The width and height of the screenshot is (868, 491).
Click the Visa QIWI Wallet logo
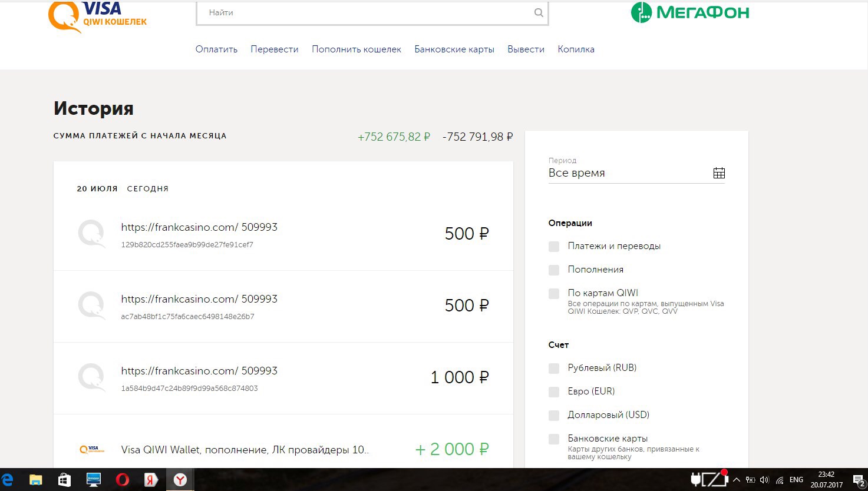(97, 16)
